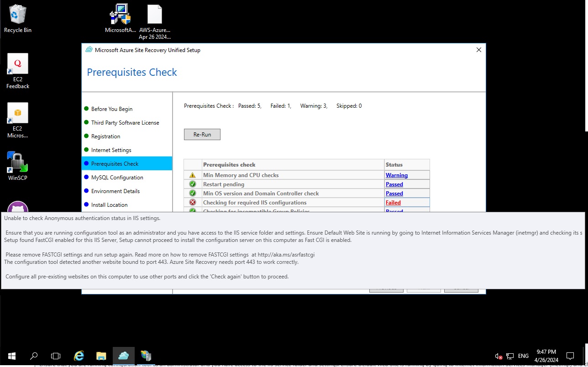Launch WinSCP from the desktop
The height and width of the screenshot is (367, 588).
(x=18, y=165)
